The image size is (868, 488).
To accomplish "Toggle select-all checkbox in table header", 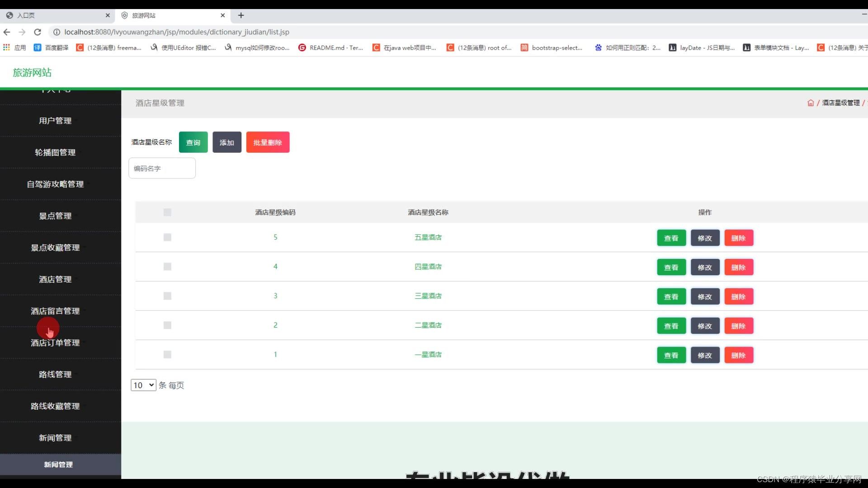I will click(x=167, y=212).
